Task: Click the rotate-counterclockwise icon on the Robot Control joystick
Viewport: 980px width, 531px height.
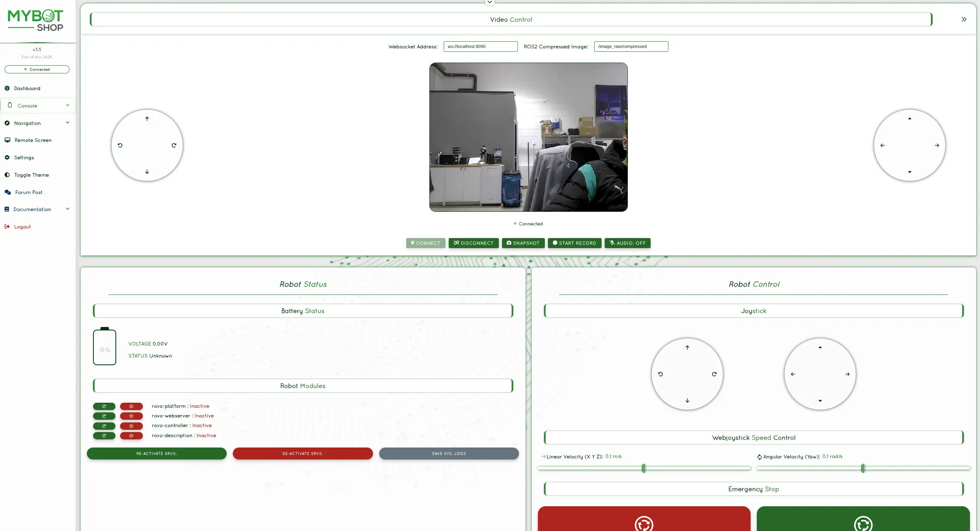Action: point(660,374)
